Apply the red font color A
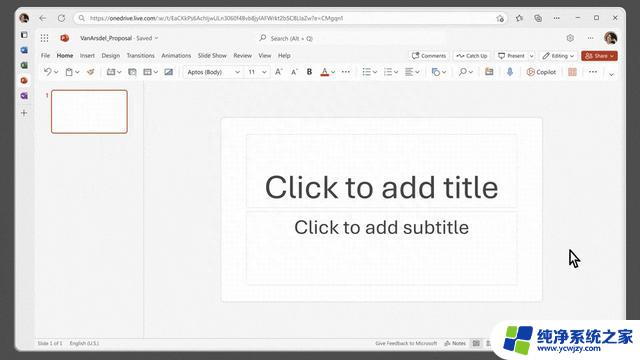The height and width of the screenshot is (360, 640). (324, 72)
